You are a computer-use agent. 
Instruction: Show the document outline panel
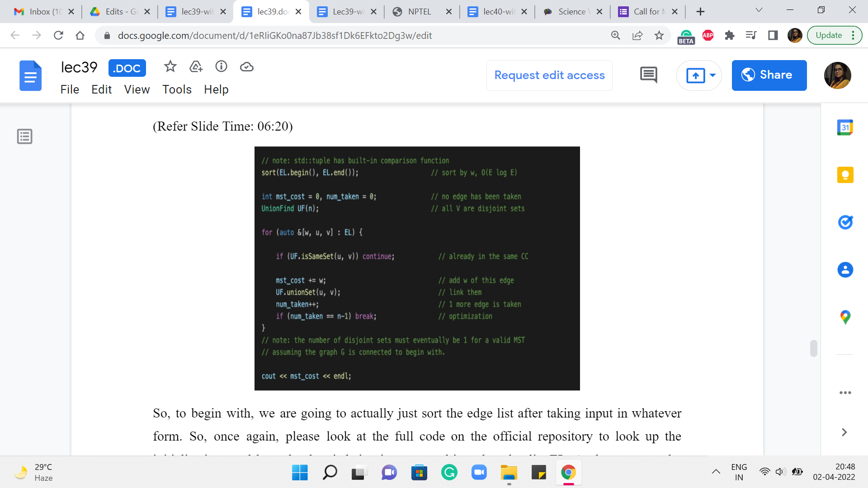[x=24, y=136]
